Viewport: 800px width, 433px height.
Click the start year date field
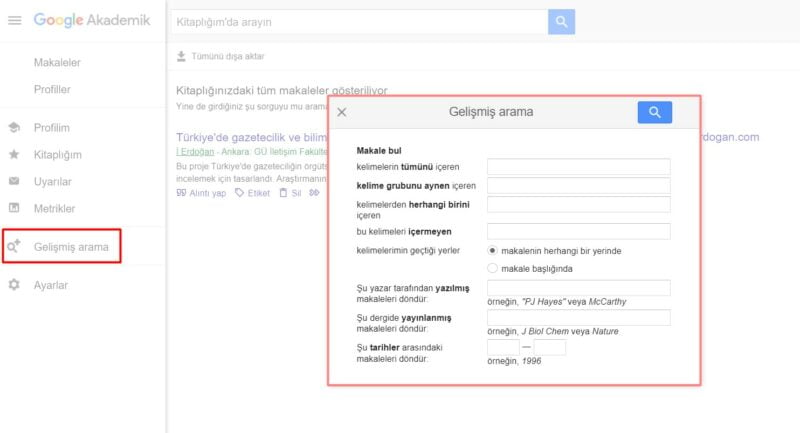(502, 347)
